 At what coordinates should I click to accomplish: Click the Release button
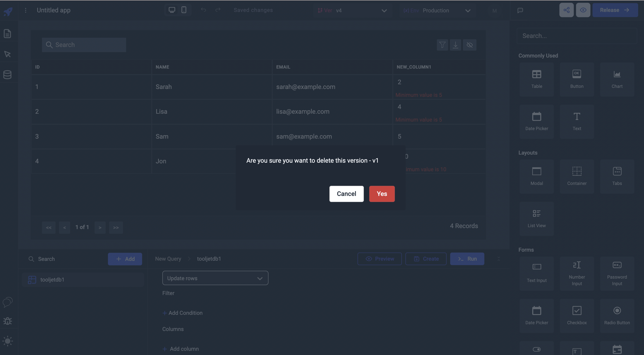pyautogui.click(x=615, y=10)
